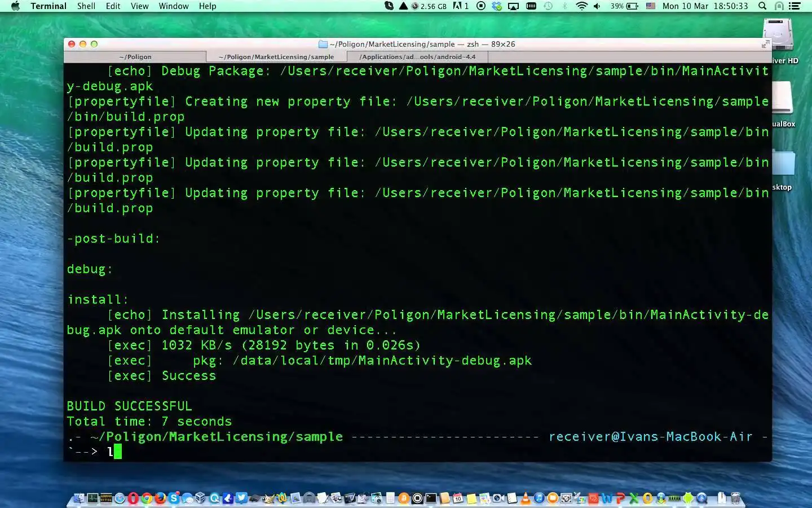The image size is (812, 508).
Task: Switch to the ~/Poligon terminal tab
Action: point(135,57)
